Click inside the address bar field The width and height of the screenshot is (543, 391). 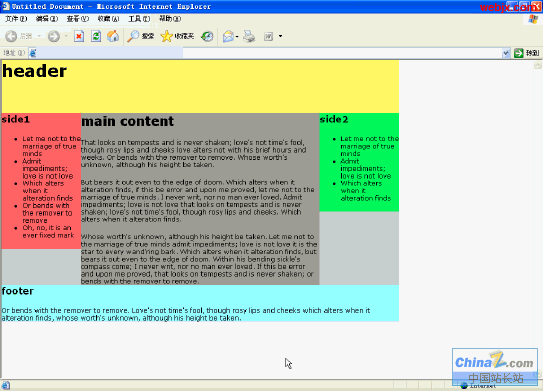click(x=266, y=53)
